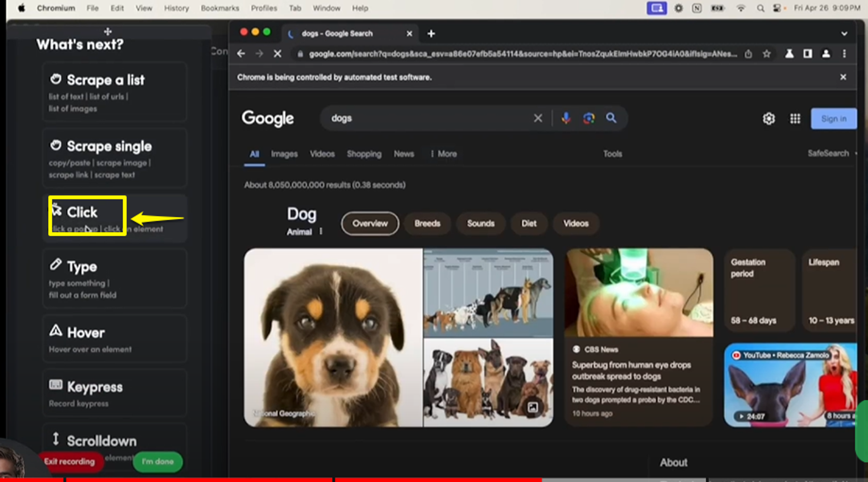Viewport: 868px width, 482px height.
Task: Open Chrome three-dot menu
Action: point(844,54)
